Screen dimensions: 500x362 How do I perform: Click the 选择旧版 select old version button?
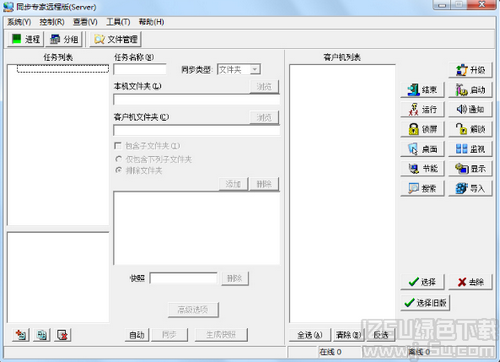click(425, 303)
